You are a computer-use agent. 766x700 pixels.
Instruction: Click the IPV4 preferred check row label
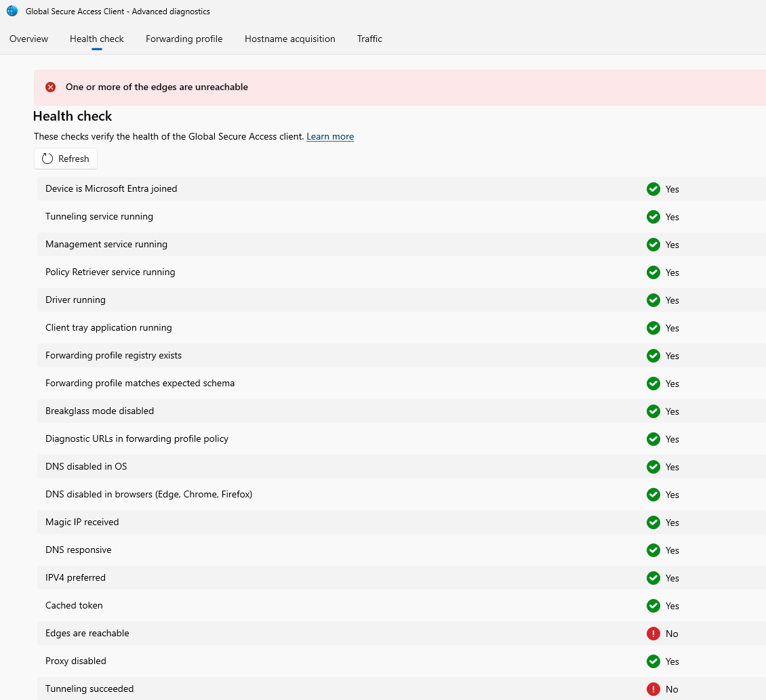pos(76,578)
